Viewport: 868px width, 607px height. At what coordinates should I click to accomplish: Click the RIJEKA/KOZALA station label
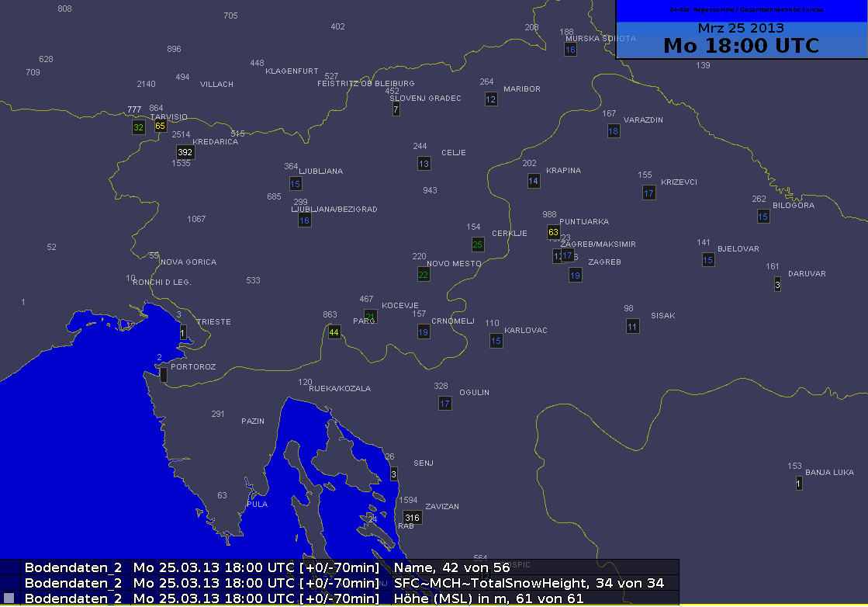[x=340, y=388]
